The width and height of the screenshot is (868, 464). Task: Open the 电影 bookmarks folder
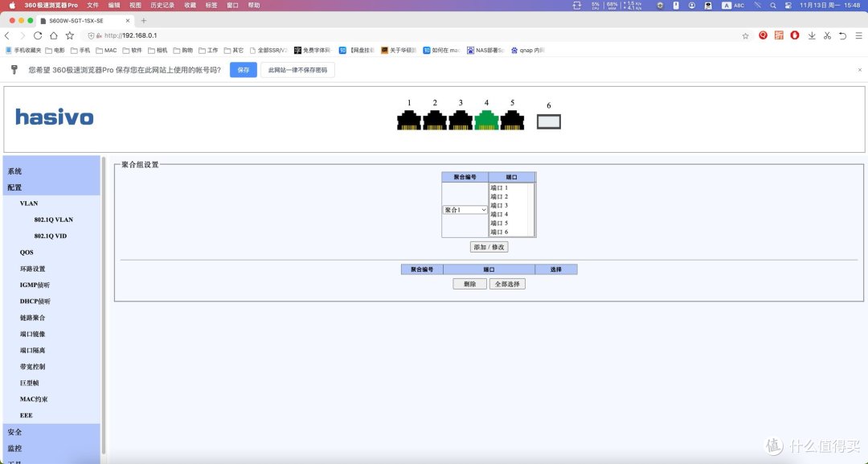pyautogui.click(x=55, y=51)
